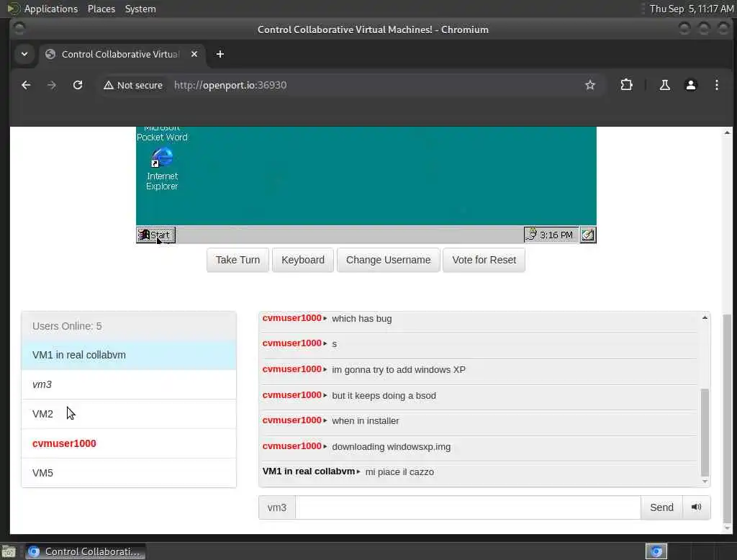
Task: Open Internet Explorer icon in the VM
Action: [x=162, y=168]
